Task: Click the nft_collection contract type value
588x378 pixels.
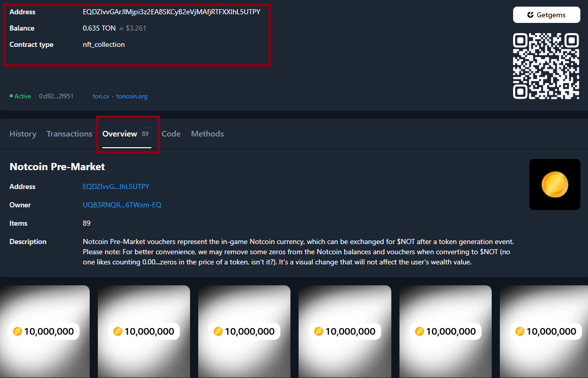Action: [x=104, y=45]
